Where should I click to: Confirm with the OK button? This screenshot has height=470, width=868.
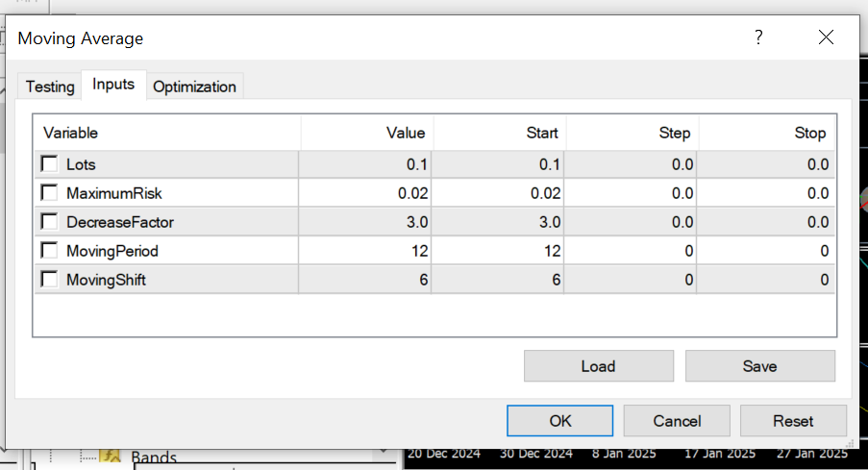pyautogui.click(x=559, y=421)
